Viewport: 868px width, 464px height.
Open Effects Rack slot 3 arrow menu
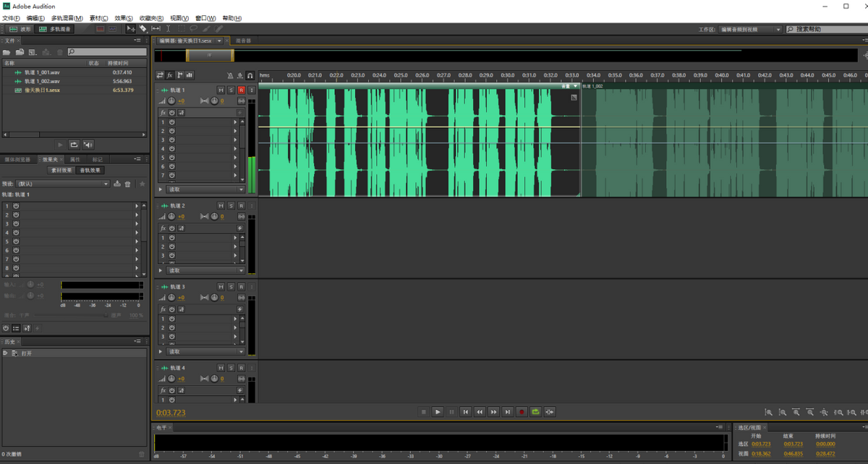coord(136,224)
